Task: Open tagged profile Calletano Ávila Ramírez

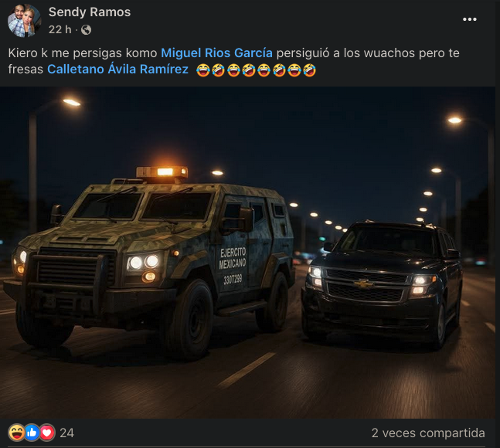Action: tap(117, 70)
